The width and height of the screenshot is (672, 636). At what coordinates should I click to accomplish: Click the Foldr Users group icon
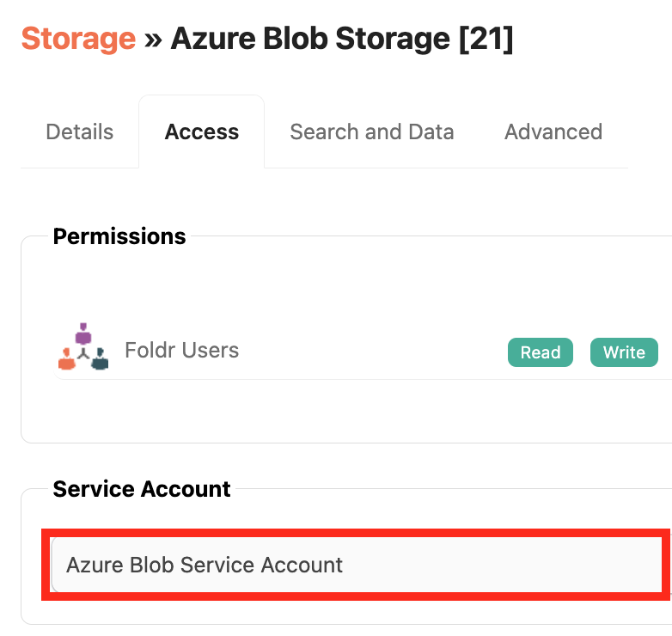83,347
